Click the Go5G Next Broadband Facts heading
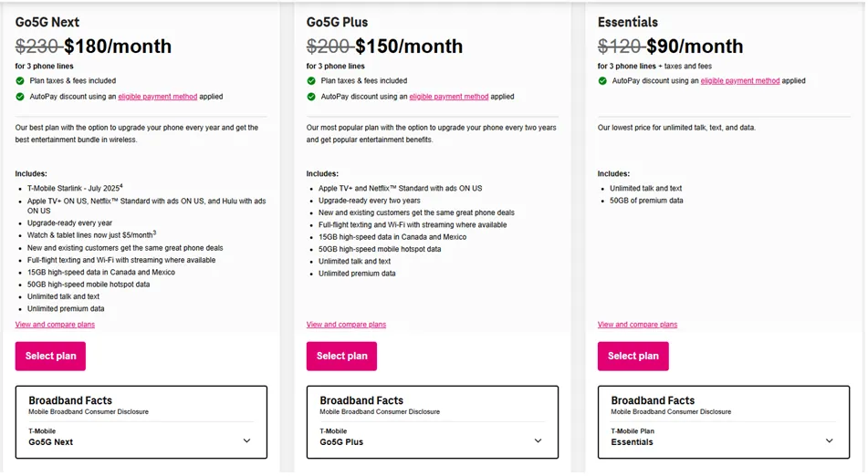 [x=70, y=400]
